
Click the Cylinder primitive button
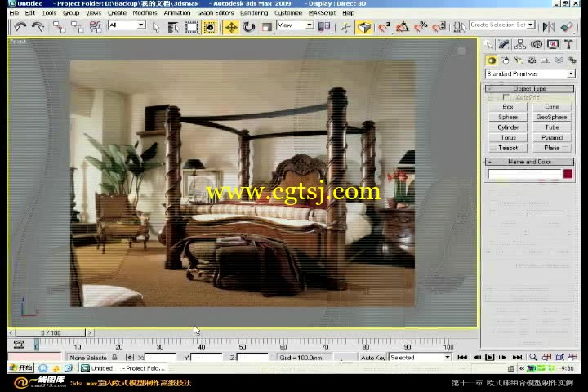click(x=508, y=127)
